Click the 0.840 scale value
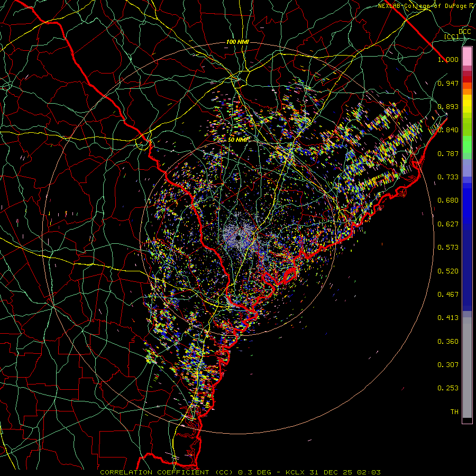The image size is (476, 476). point(448,130)
